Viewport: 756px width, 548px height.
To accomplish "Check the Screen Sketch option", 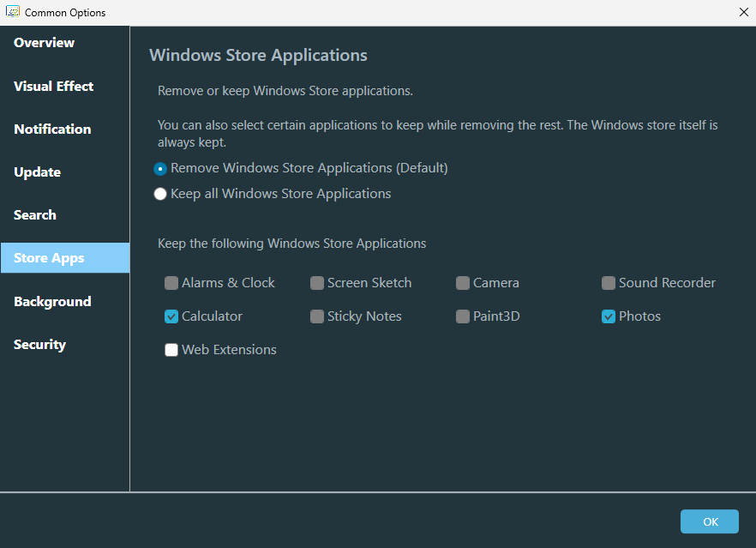I will pos(317,283).
